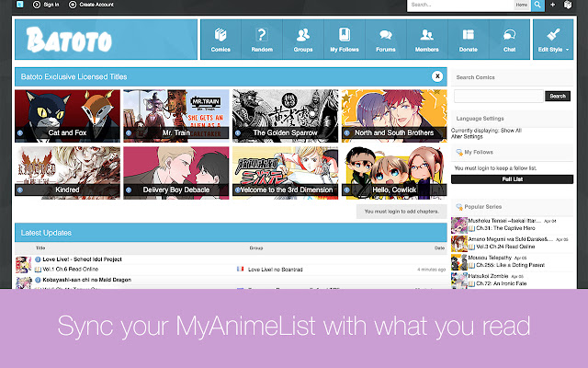Open the Forums navigation item

pos(386,40)
